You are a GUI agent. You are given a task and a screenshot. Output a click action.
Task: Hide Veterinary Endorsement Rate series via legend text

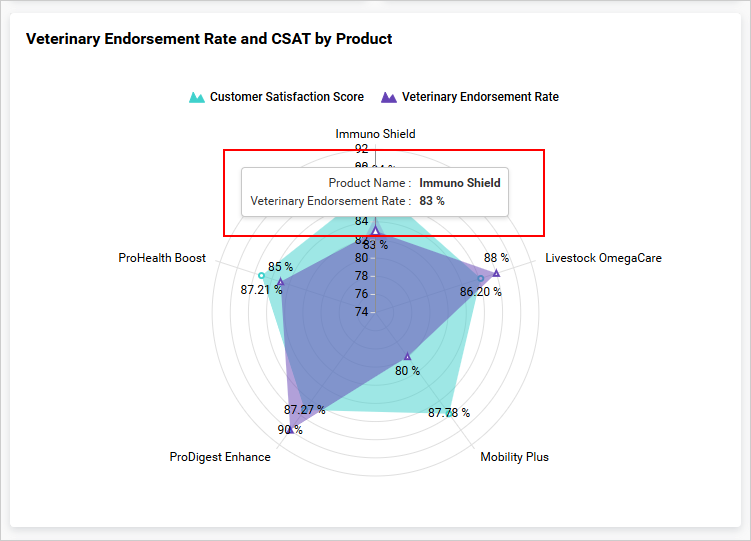click(x=480, y=98)
